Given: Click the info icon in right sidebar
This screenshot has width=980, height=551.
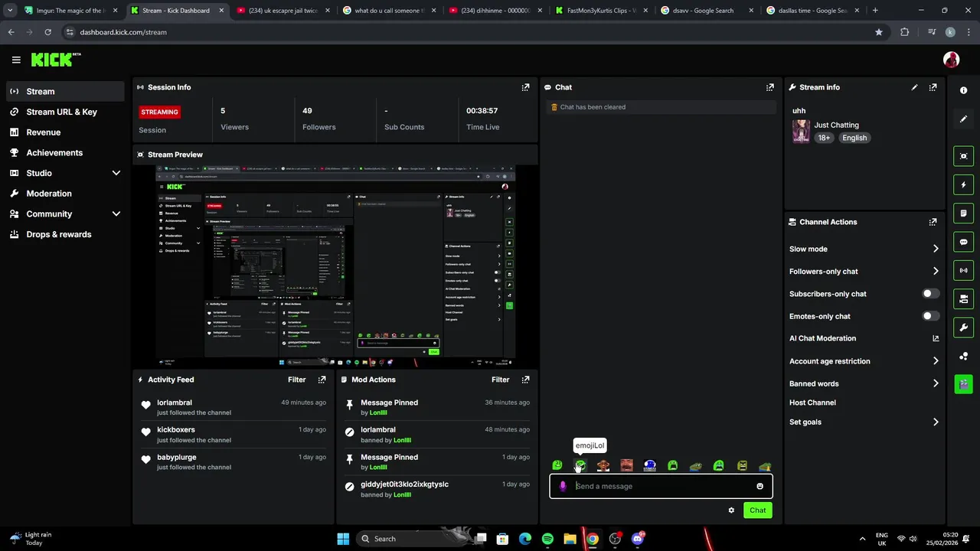Looking at the screenshot, I should [963, 90].
